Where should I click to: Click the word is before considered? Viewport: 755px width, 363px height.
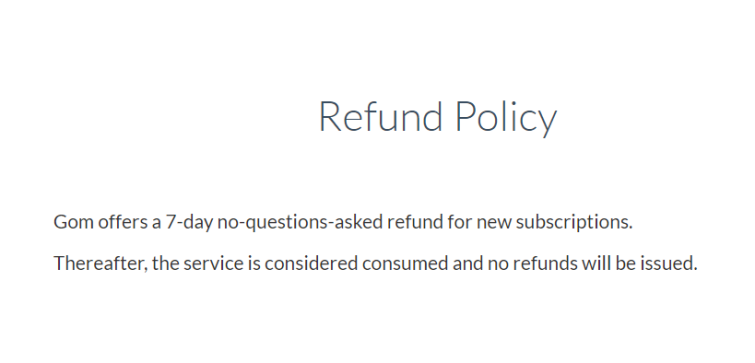click(254, 264)
